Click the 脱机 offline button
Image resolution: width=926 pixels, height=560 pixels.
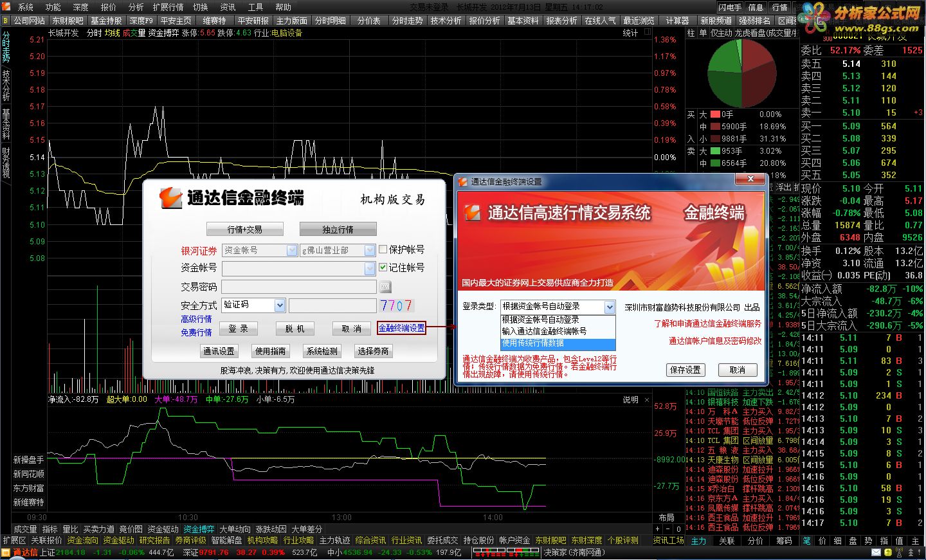(x=295, y=329)
